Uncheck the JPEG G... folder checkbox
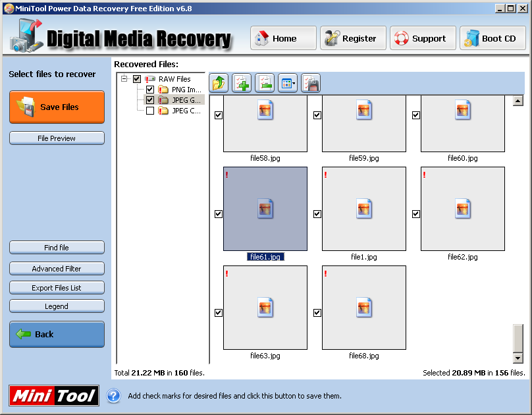This screenshot has height=415, width=532. pyautogui.click(x=150, y=100)
